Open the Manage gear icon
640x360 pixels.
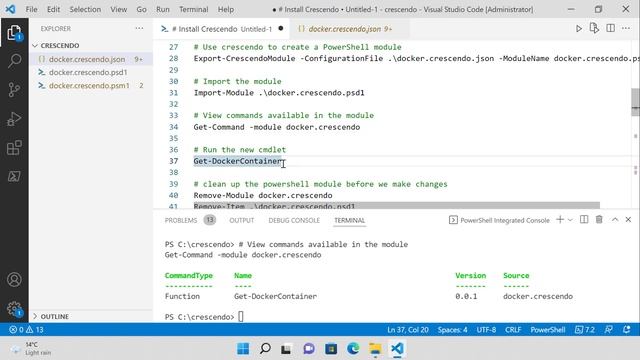point(14,308)
